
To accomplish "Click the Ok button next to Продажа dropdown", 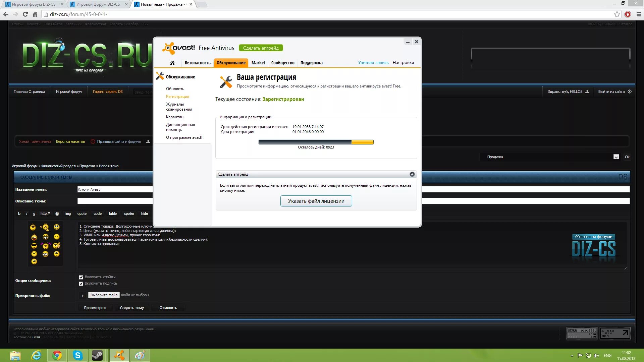I will coord(627,157).
